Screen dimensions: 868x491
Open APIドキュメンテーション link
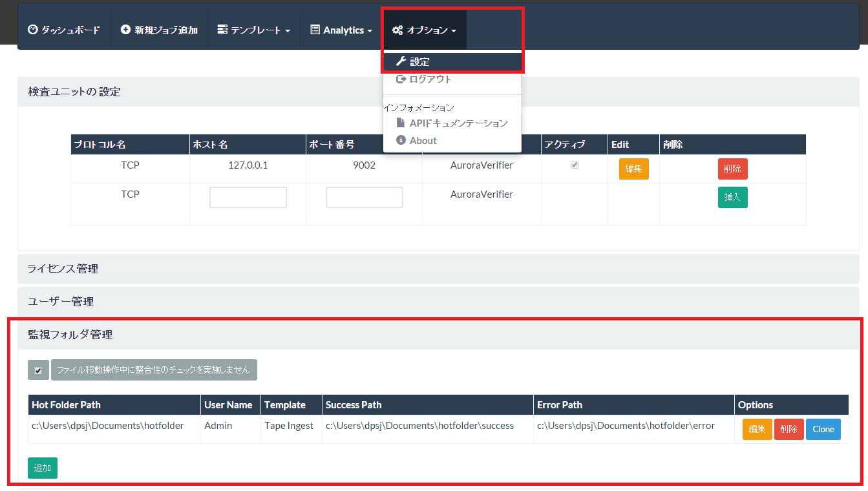tap(452, 123)
